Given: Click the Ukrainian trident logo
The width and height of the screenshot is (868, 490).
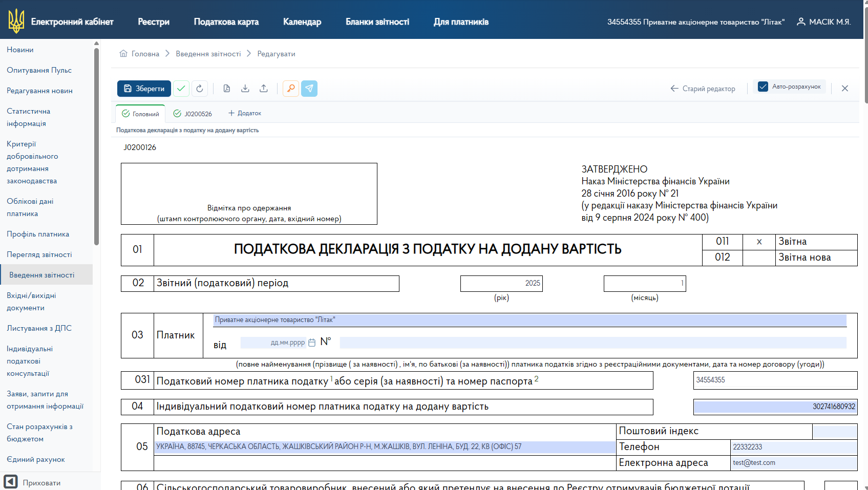Looking at the screenshot, I should point(16,21).
